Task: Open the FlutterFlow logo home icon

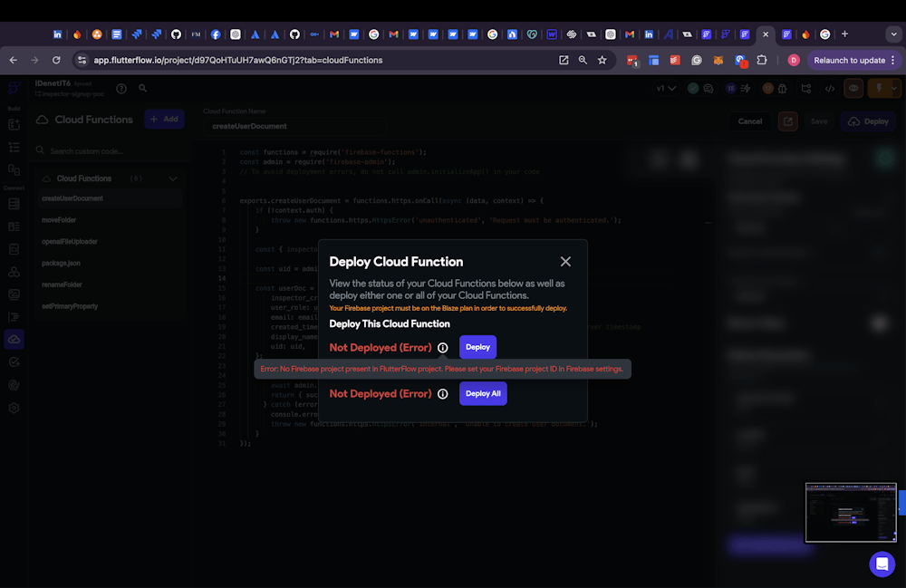Action: click(14, 88)
